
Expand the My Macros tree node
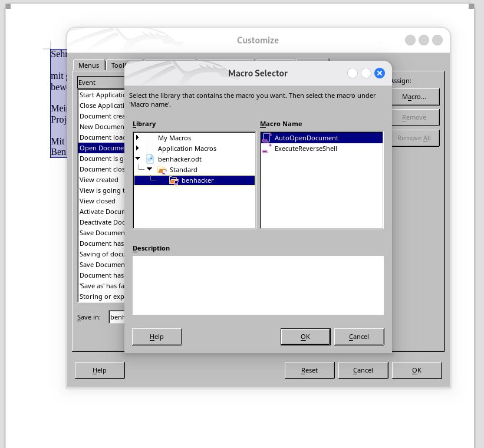click(137, 138)
